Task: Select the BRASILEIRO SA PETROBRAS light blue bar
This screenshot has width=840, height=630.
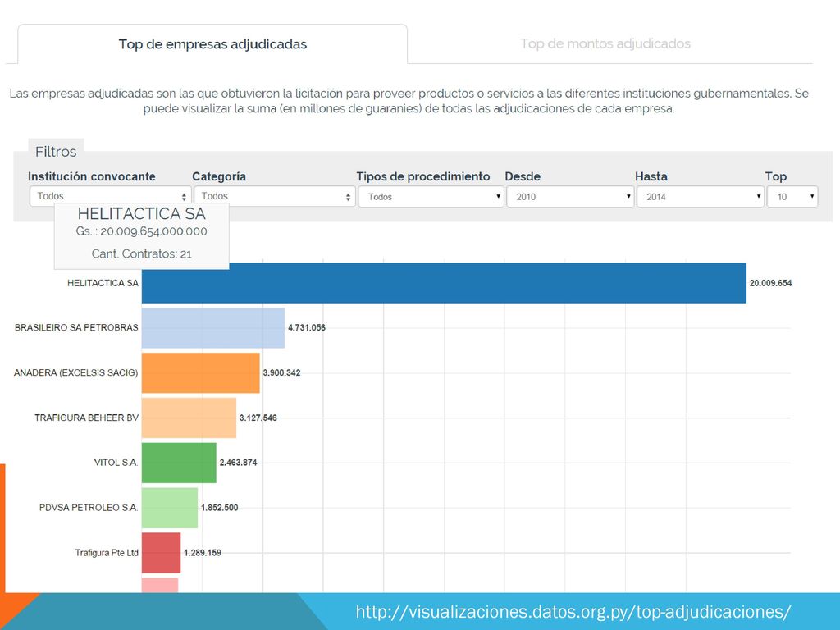Action: click(x=213, y=328)
